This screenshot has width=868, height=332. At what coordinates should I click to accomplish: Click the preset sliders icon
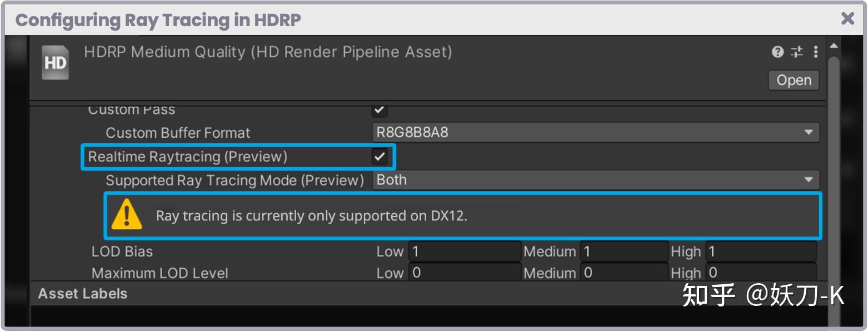coord(796,51)
